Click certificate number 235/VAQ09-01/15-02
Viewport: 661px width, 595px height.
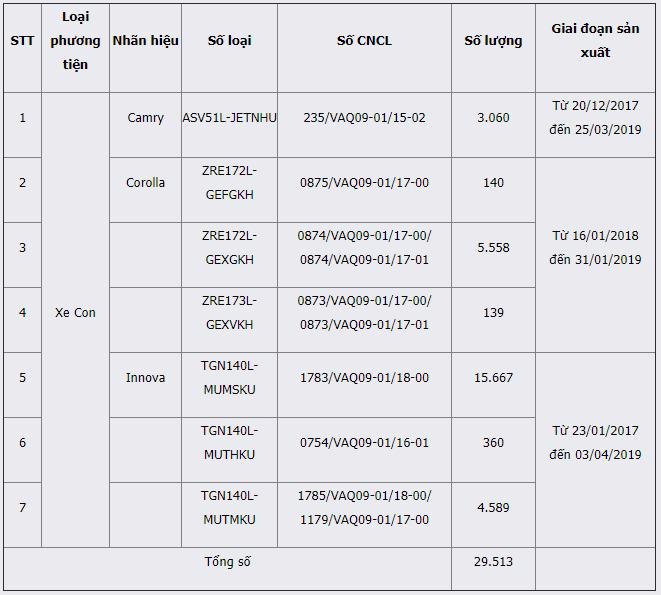[x=364, y=118]
